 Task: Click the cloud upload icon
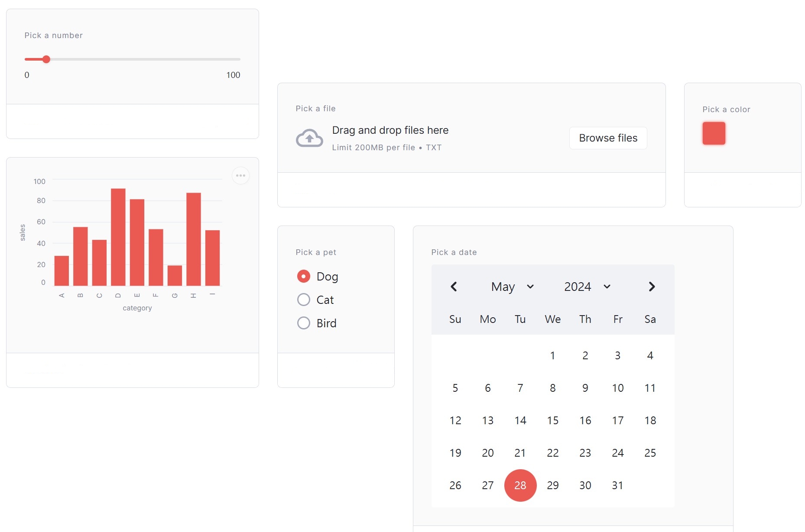[x=309, y=139]
